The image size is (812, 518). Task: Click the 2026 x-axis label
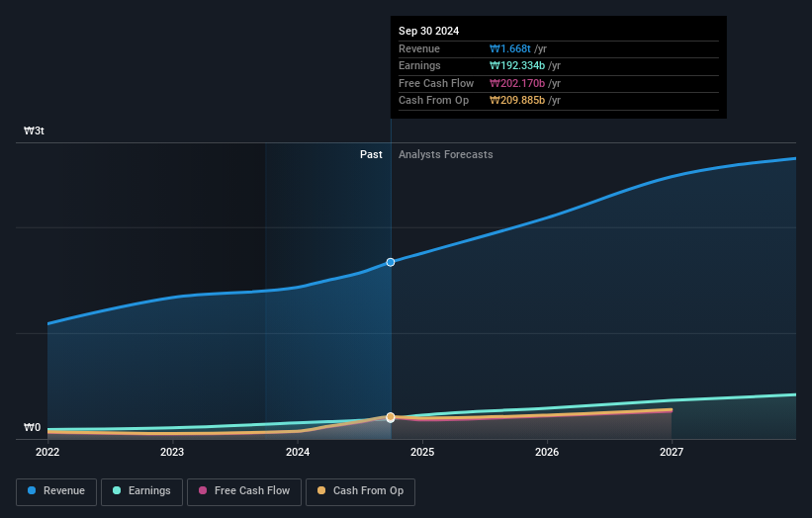pyautogui.click(x=547, y=453)
